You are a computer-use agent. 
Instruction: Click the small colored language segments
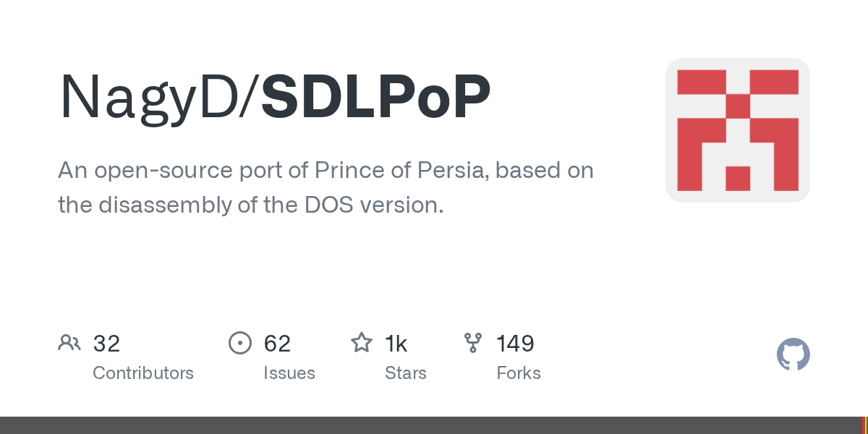point(864,425)
